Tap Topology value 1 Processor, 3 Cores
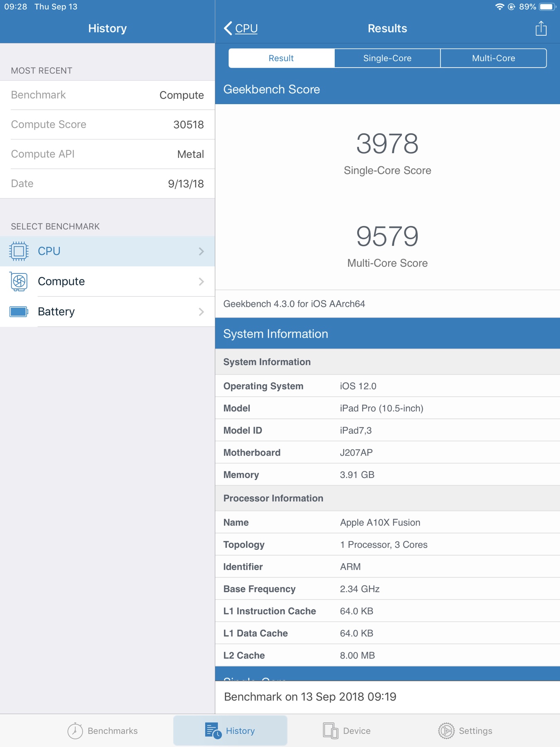560x747 pixels. [x=384, y=544]
